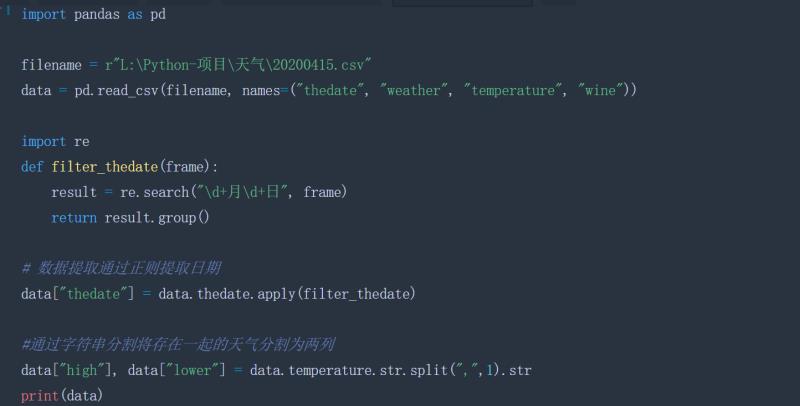Click the "weather" column name string
The width and height of the screenshot is (800, 406).
[415, 90]
